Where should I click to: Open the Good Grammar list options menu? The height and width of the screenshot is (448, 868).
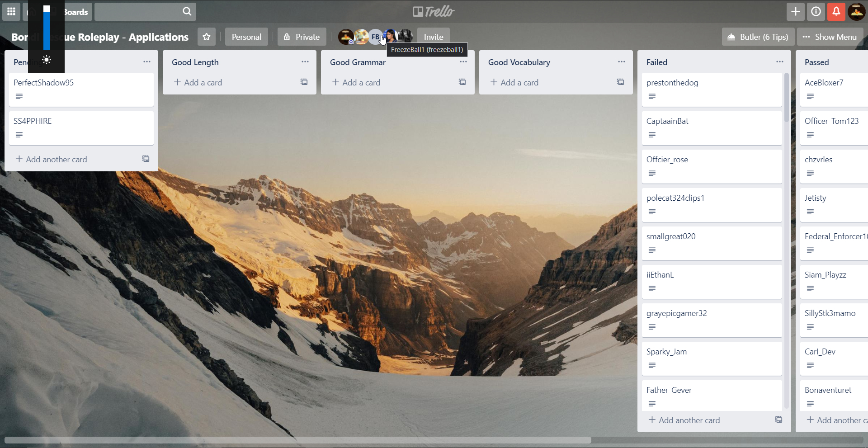tap(463, 62)
